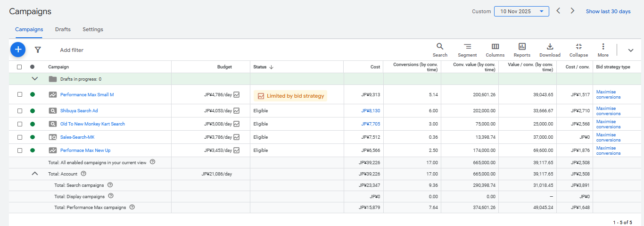
Task: Collapse the Total: Account breakdown
Action: click(x=34, y=174)
